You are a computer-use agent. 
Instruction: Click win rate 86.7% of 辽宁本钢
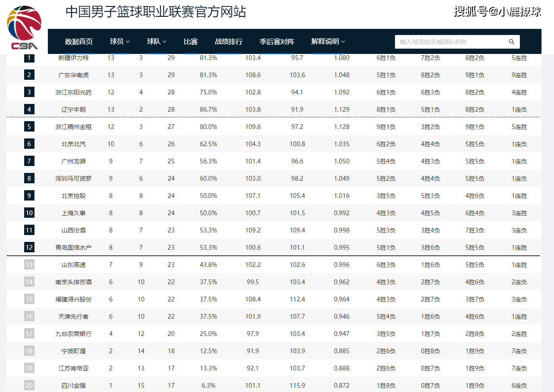(208, 110)
